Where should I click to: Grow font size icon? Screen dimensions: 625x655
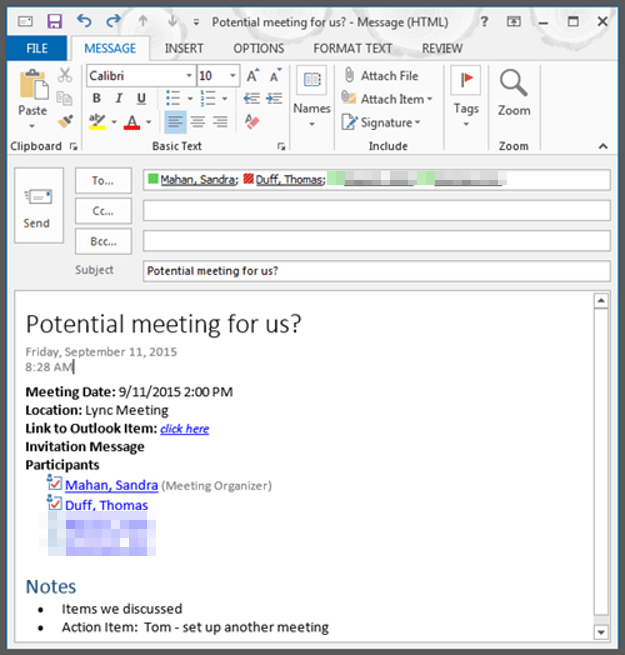coord(252,76)
